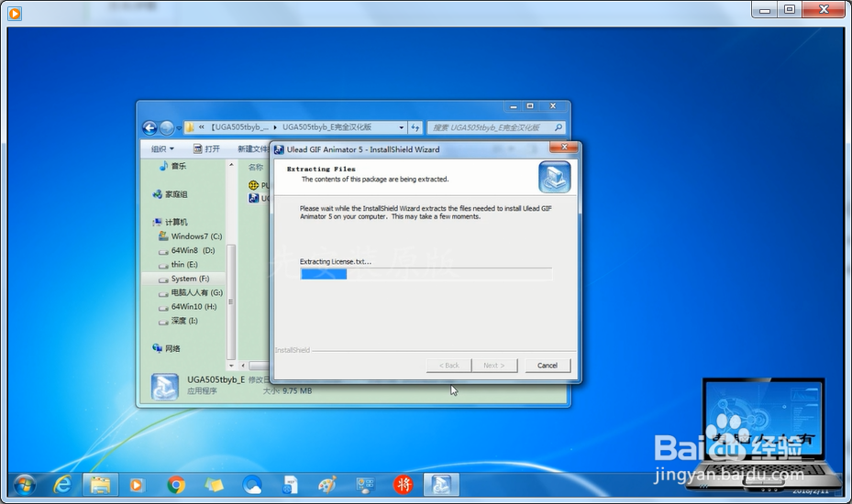
Task: Open the Paint palette taskbar icon
Action: 327,485
